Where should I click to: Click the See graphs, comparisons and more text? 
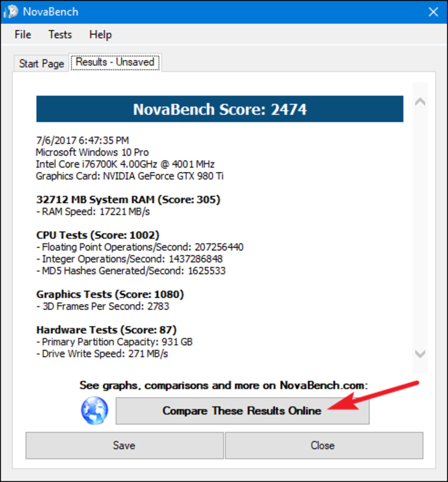(x=224, y=385)
